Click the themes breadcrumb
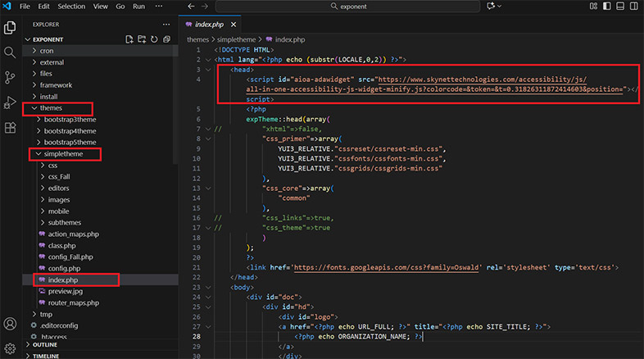 pos(198,39)
